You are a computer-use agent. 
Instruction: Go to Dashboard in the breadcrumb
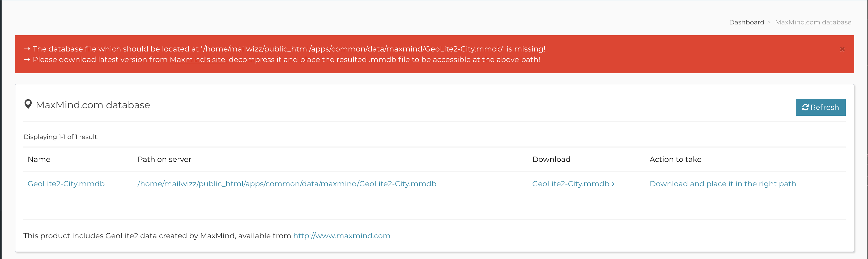[x=746, y=22]
